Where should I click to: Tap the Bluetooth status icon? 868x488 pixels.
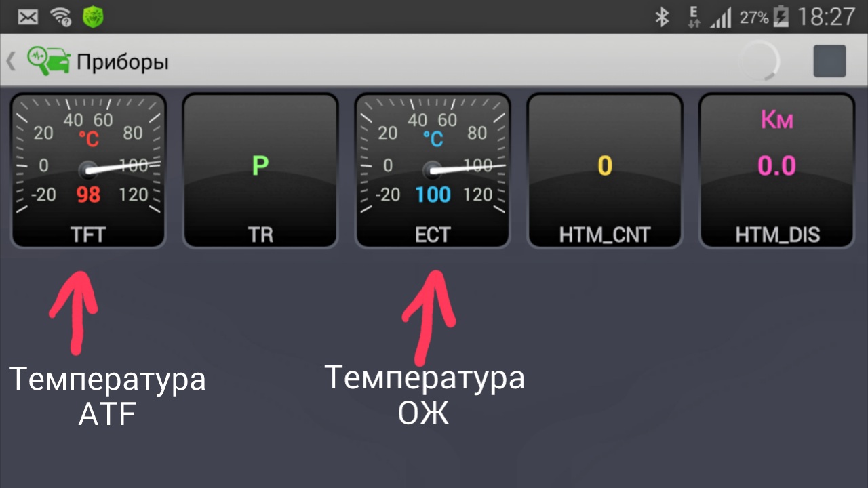[x=662, y=17]
